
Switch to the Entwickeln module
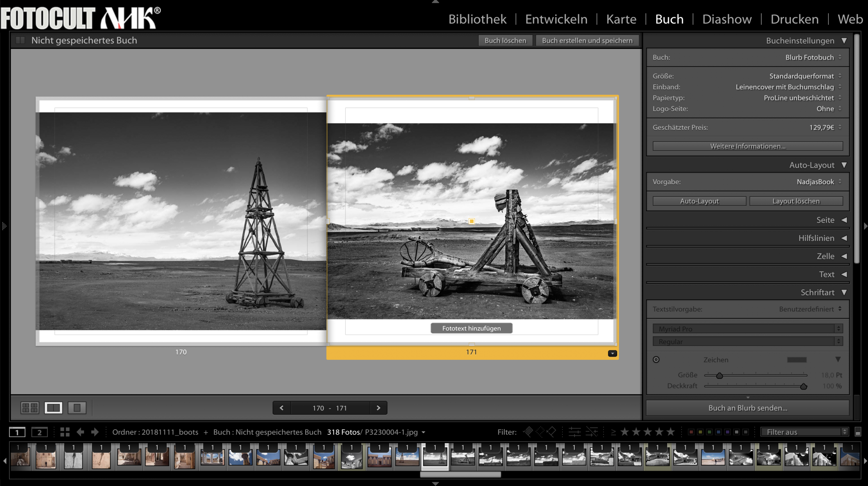tap(556, 19)
